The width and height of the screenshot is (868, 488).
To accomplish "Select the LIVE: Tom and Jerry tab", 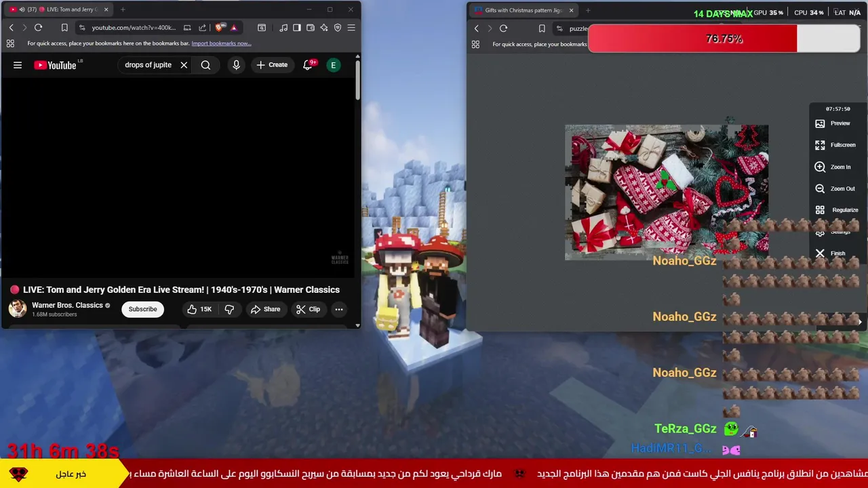I will click(x=59, y=9).
